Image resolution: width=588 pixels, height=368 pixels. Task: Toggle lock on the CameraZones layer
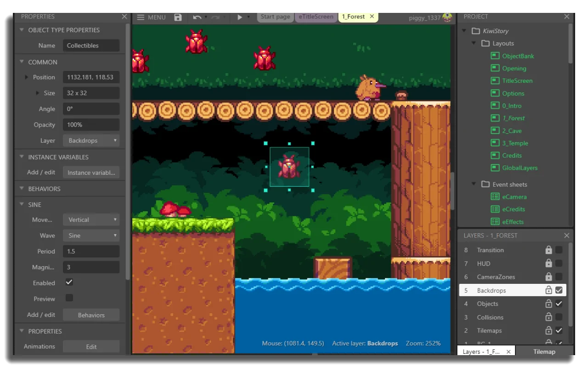point(548,276)
